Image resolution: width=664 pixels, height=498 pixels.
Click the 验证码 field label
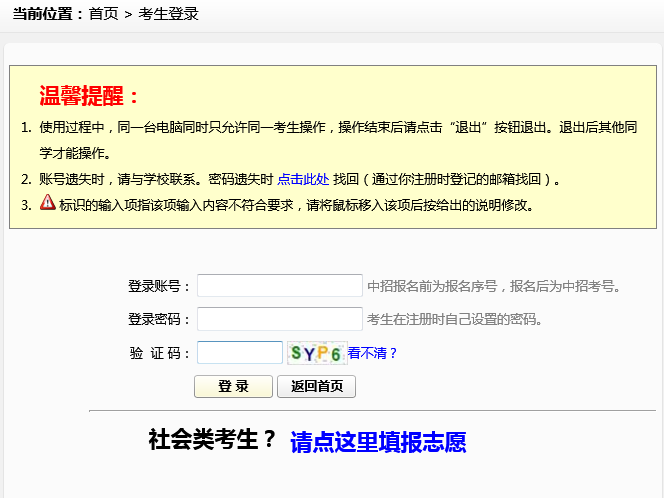159,353
